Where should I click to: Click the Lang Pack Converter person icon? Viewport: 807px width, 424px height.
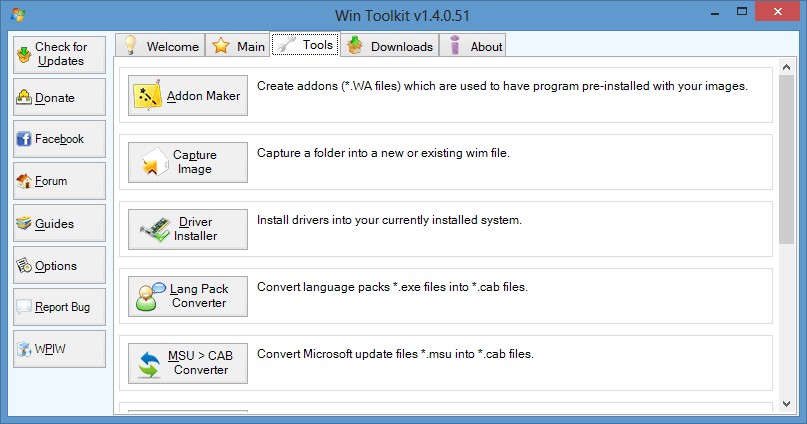click(148, 297)
